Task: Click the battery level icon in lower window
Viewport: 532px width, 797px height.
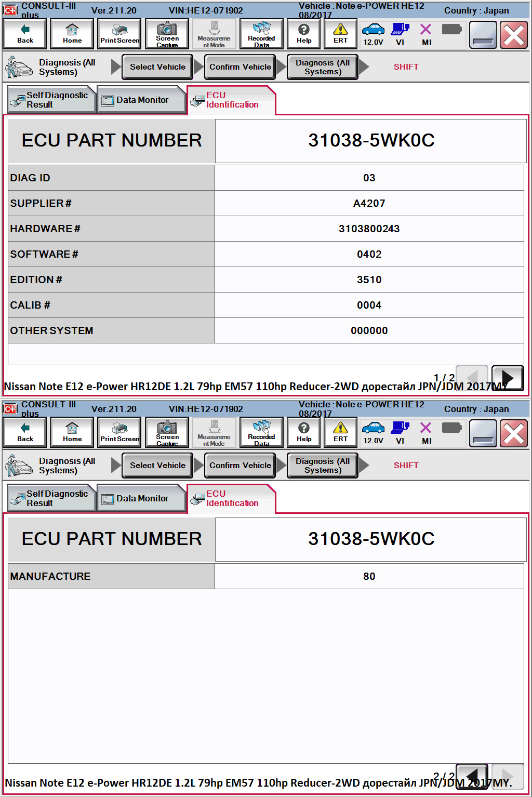Action: [x=451, y=428]
